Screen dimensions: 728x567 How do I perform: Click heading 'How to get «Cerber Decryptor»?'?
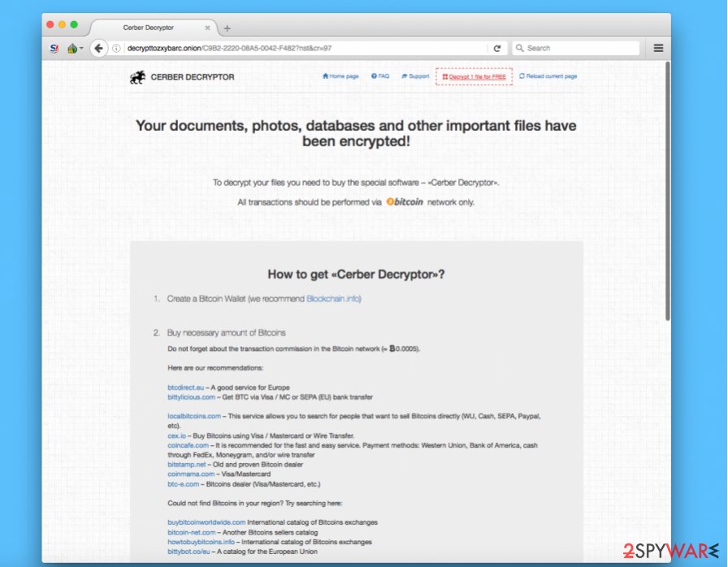click(x=356, y=275)
